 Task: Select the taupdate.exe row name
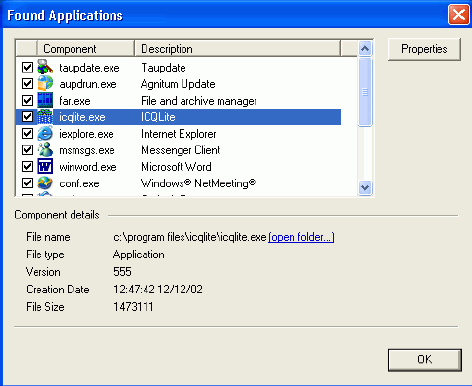tap(89, 68)
